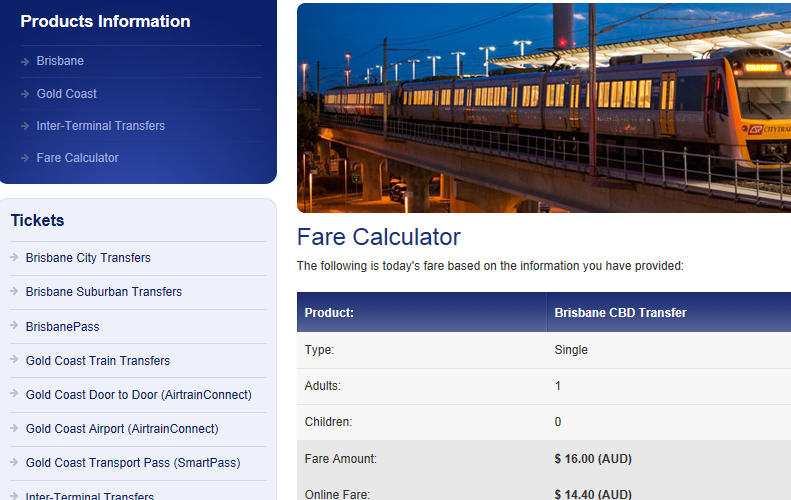Image resolution: width=791 pixels, height=500 pixels.
Task: Click arrow icon beside BrisbanePass
Action: [x=14, y=325]
